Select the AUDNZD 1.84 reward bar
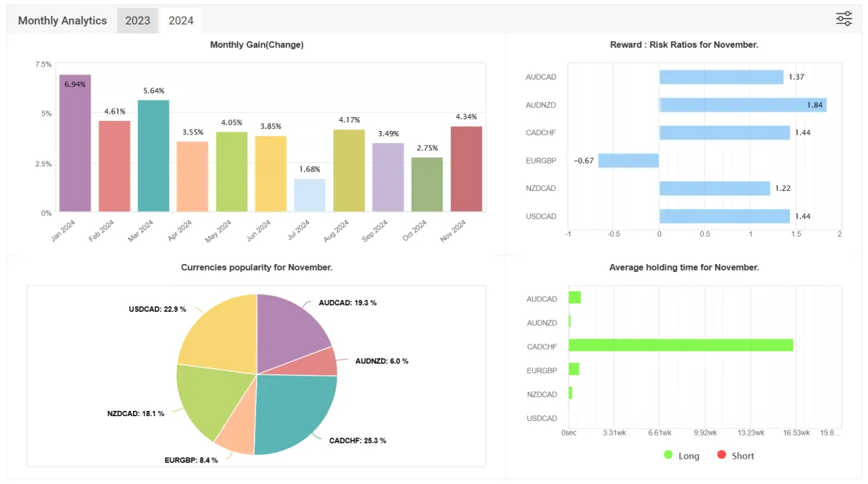868x484 pixels. pos(743,105)
